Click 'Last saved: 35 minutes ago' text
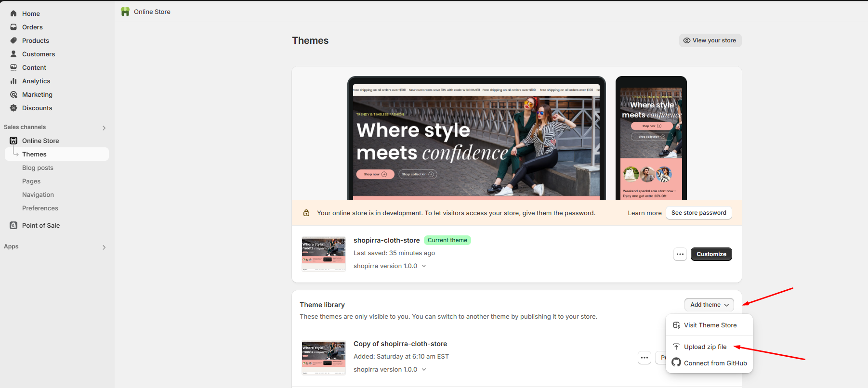This screenshot has height=388, width=868. click(x=394, y=253)
